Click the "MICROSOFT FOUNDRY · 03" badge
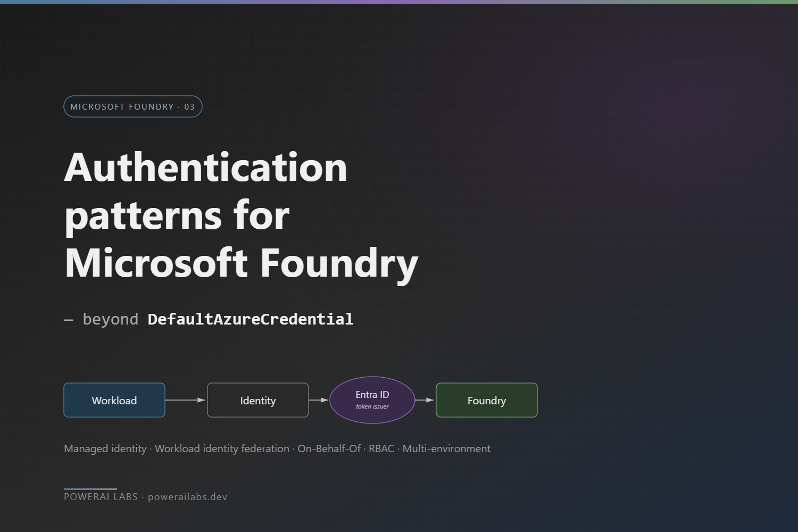This screenshot has height=532, width=798. pos(133,106)
